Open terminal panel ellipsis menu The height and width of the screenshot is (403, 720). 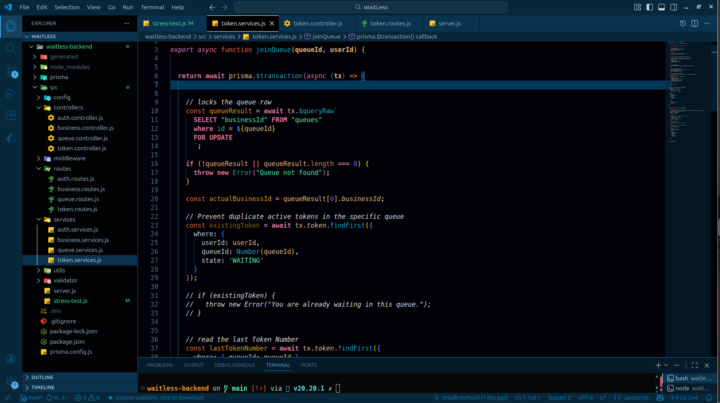tap(677, 365)
